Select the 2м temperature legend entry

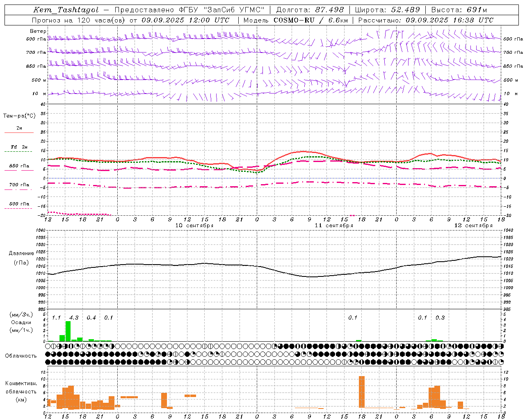pyautogui.click(x=19, y=128)
